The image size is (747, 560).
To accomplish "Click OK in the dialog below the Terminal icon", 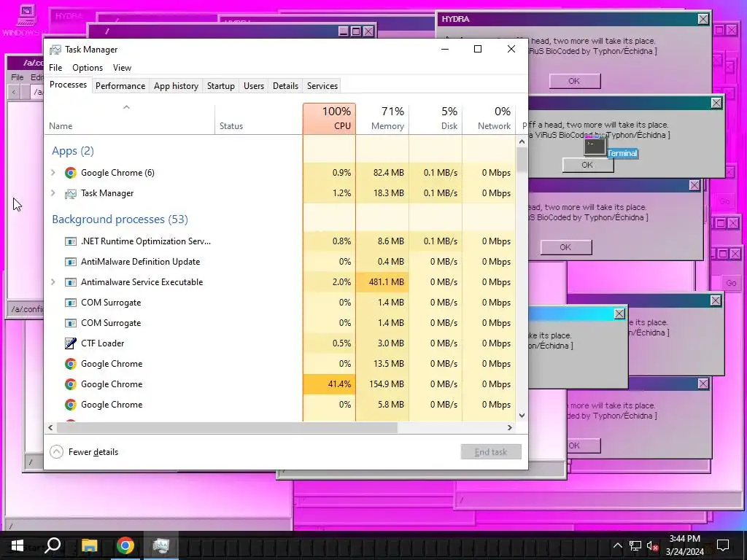I will pos(587,165).
